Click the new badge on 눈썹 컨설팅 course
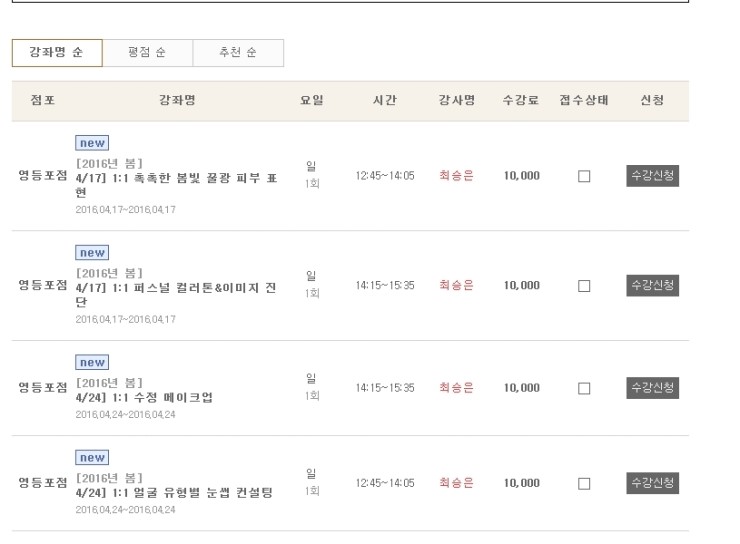The image size is (740, 544). coord(92,458)
